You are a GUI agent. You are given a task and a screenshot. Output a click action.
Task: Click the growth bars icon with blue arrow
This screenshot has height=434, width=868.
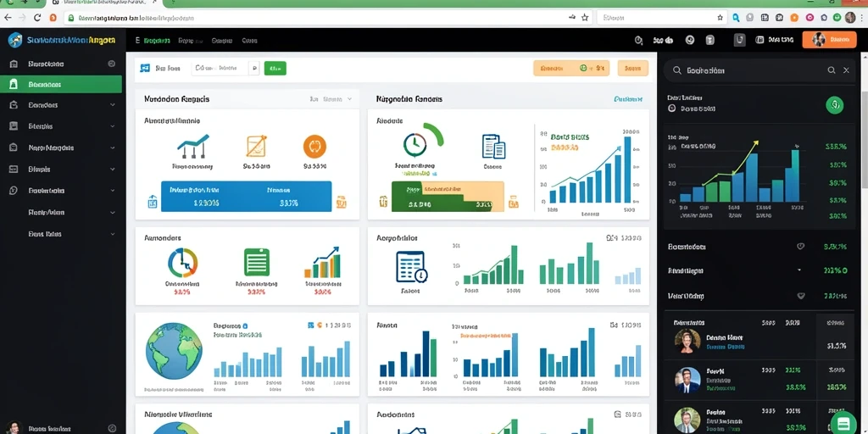pos(322,263)
